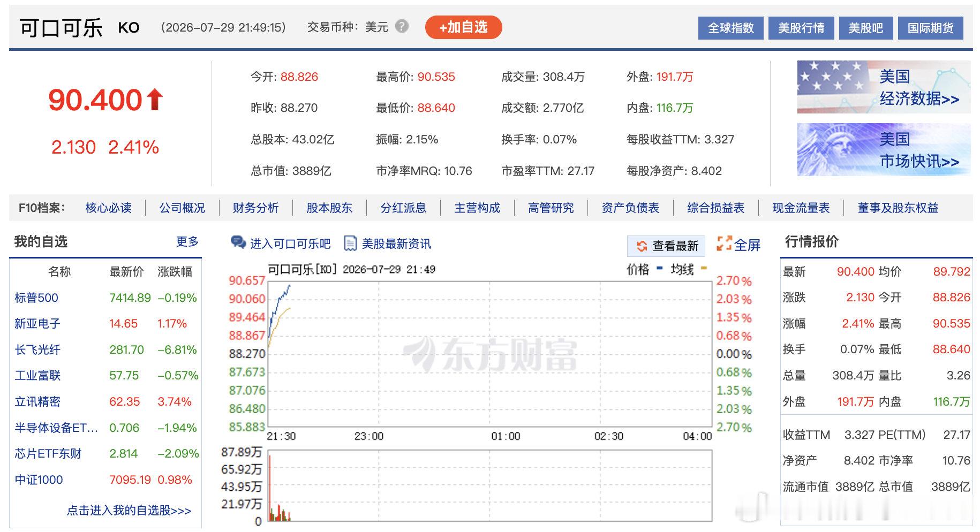This screenshot has height=532, width=980.
Task: Click 最高价 value 90.535 in header
Action: [x=436, y=77]
